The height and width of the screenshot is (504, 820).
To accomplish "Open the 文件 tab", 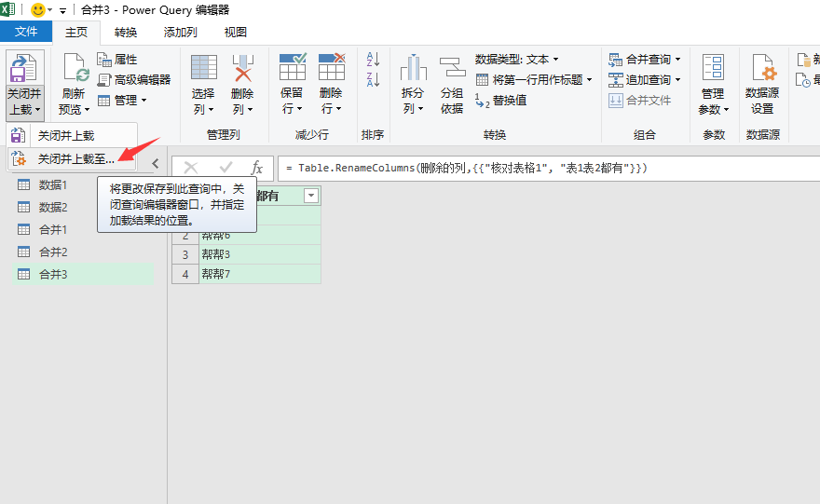I will click(26, 32).
